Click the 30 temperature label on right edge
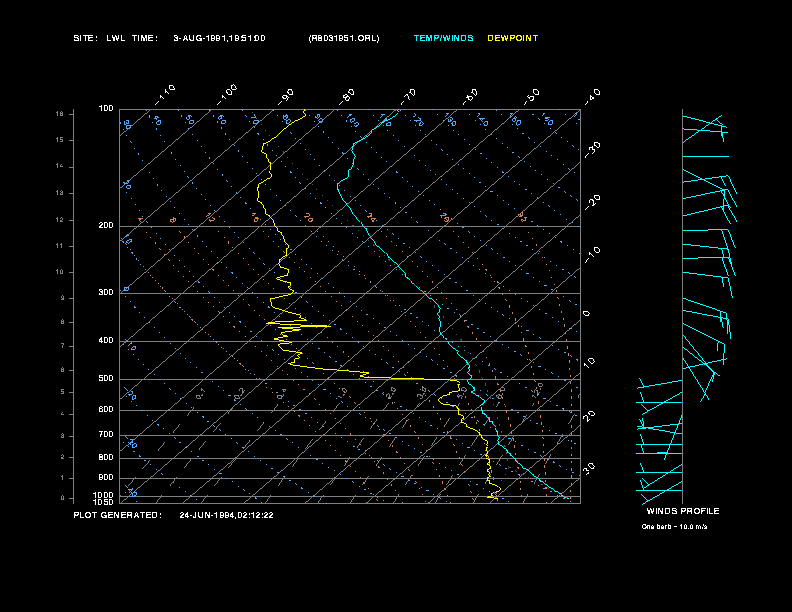Screen dimensions: 792x612 click(589, 468)
